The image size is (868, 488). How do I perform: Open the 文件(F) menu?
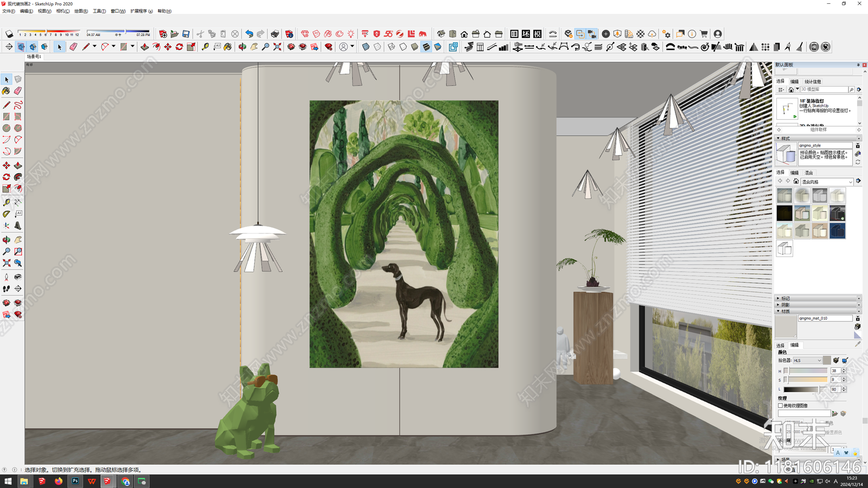click(9, 11)
